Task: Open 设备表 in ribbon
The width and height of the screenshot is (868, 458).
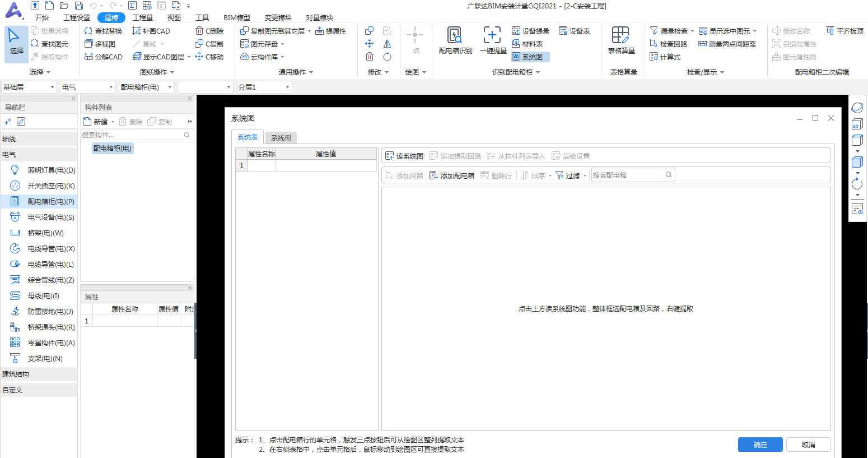Action: pos(574,31)
